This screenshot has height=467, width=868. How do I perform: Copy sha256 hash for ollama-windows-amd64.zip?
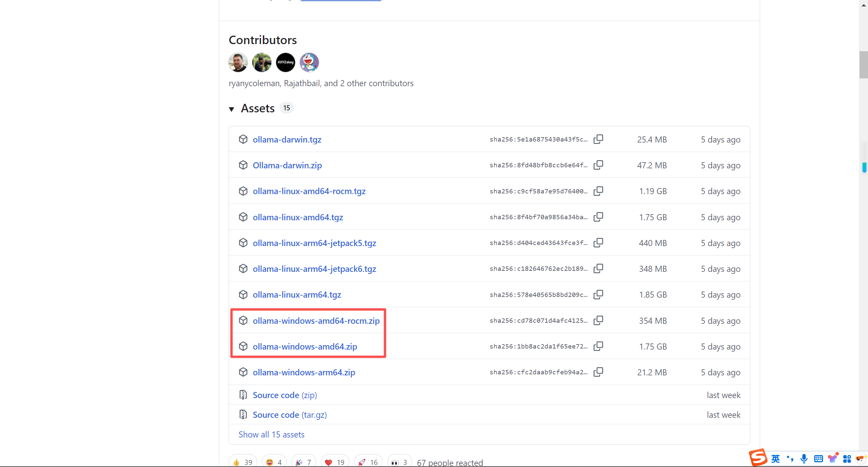(x=598, y=346)
